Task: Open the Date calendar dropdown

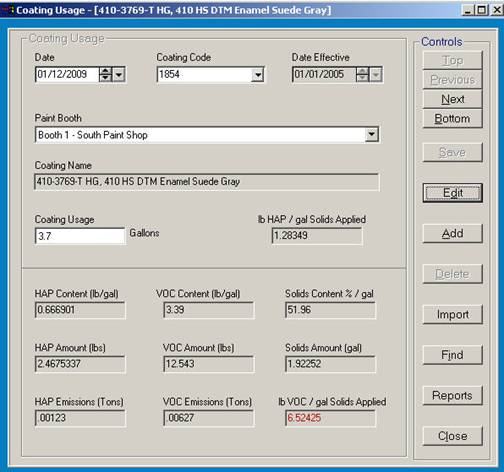Action: pos(119,74)
